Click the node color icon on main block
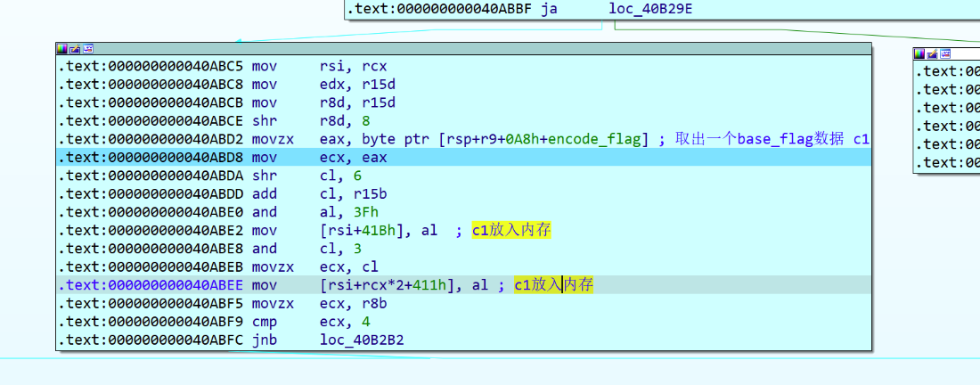Image resolution: width=980 pixels, height=385 pixels. (61, 49)
